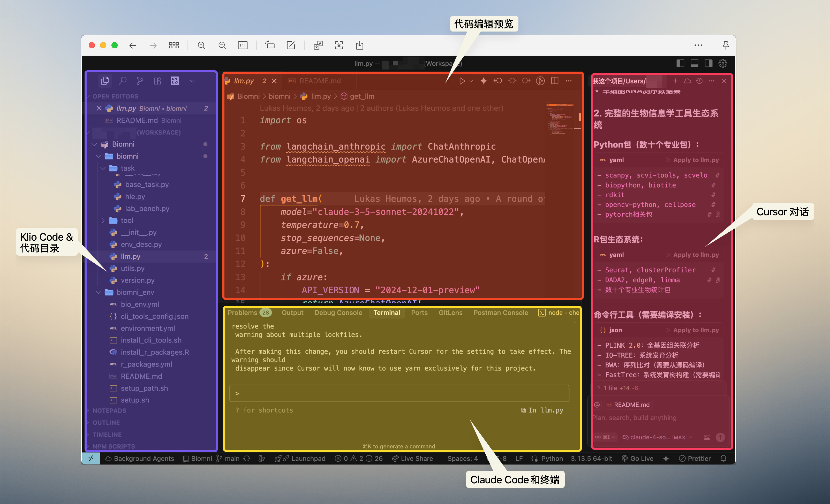The width and height of the screenshot is (830, 504).
Task: Close the llm.py editor tab
Action: click(274, 81)
